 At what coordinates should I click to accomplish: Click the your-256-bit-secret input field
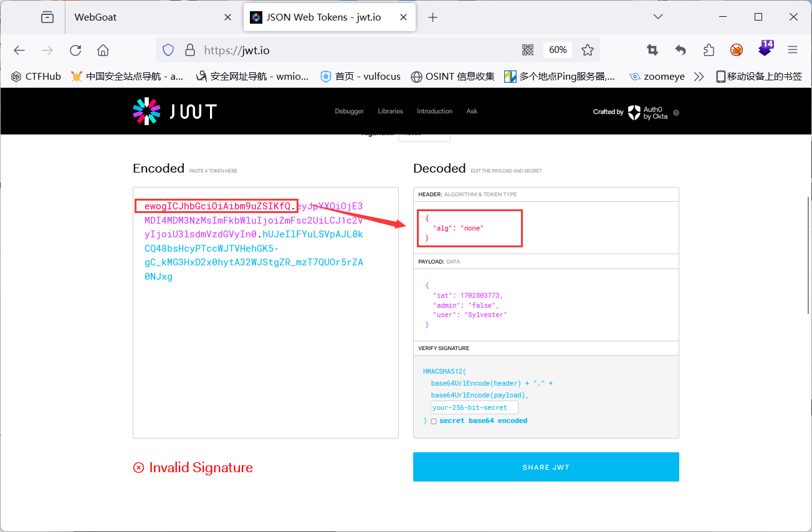(x=474, y=407)
